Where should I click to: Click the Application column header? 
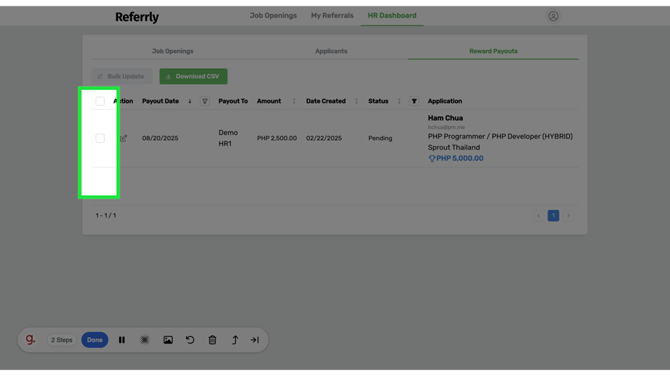click(445, 101)
